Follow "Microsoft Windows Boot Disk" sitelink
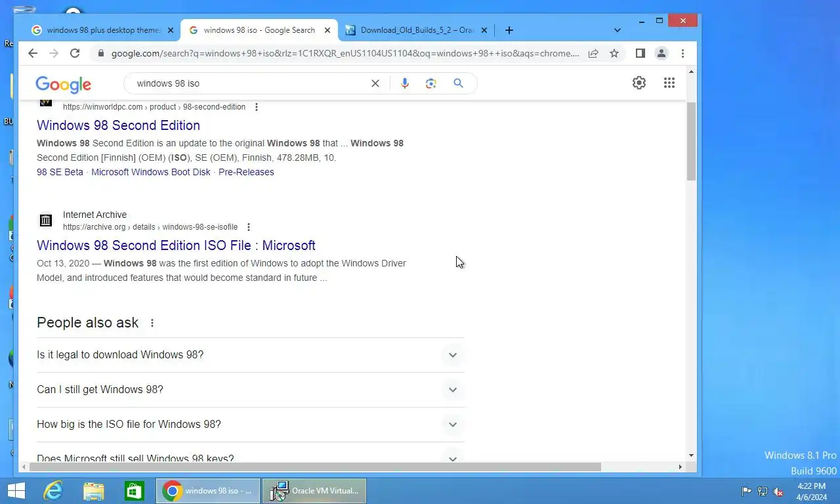840x504 pixels. point(151,172)
